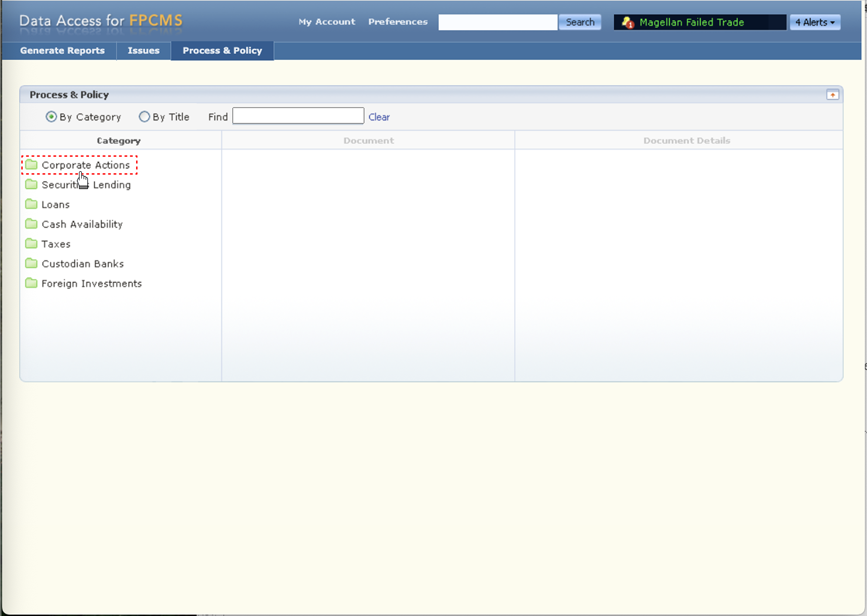
Task: Expand the Foreign Investments category
Action: click(91, 283)
